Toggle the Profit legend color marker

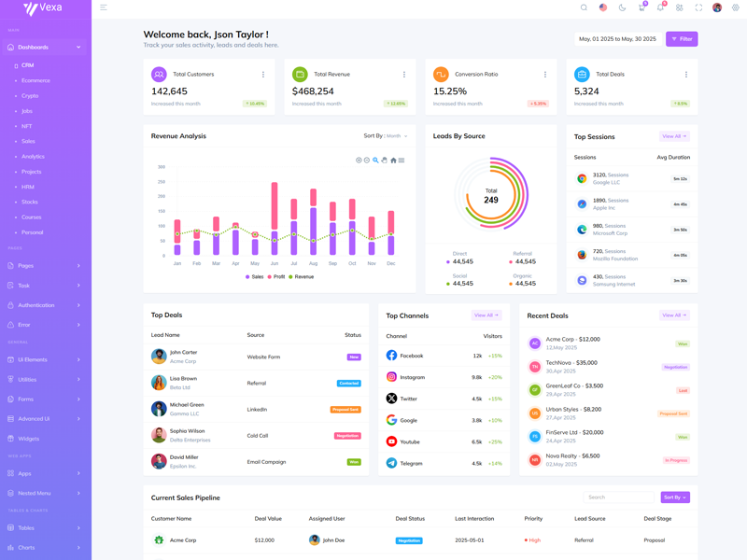tap(270, 277)
